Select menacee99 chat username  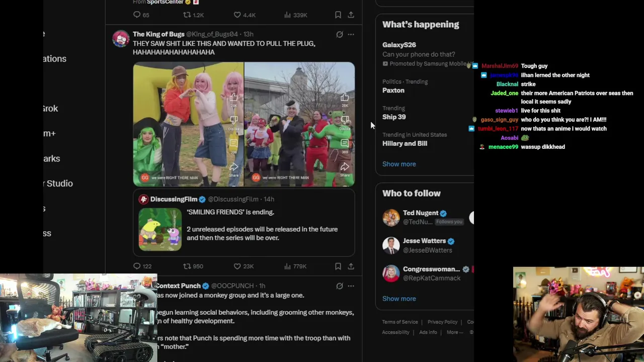click(503, 147)
